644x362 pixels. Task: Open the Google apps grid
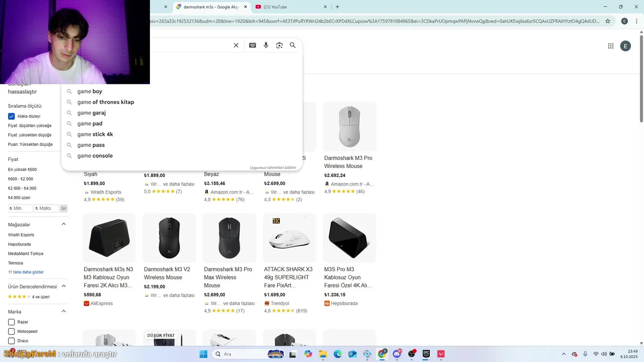pyautogui.click(x=611, y=46)
